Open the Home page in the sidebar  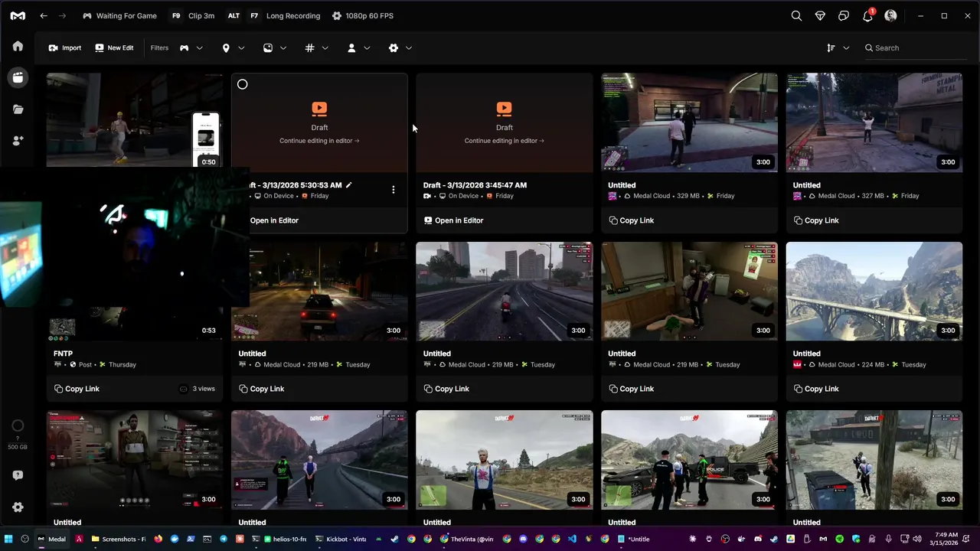tap(18, 46)
